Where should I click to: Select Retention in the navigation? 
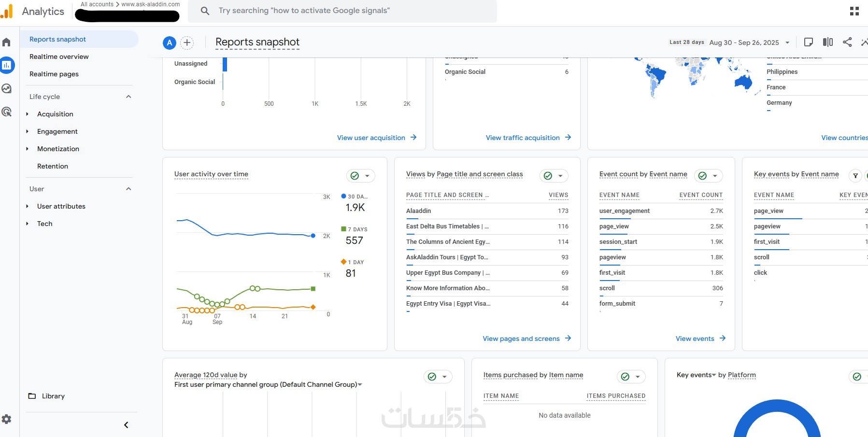(x=53, y=166)
